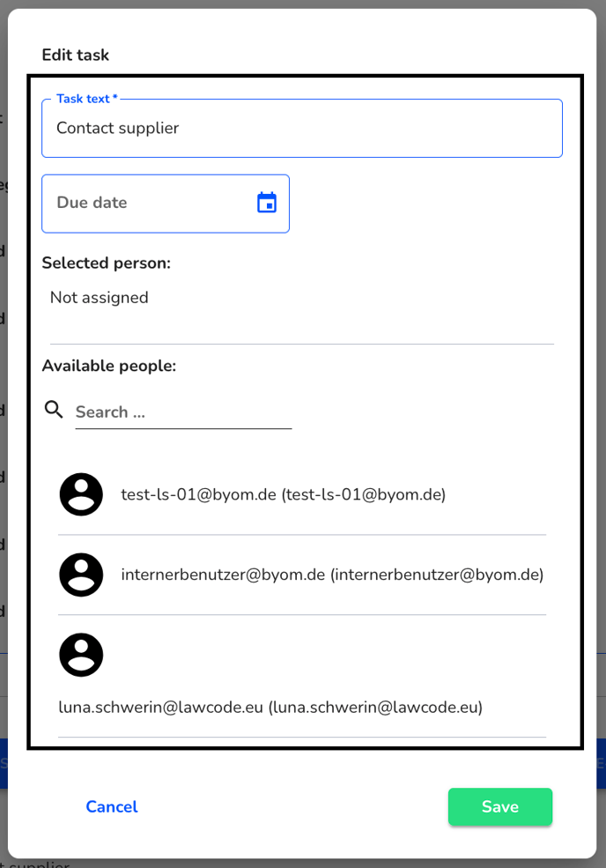
Task: Click the search magnifier icon
Action: click(x=54, y=410)
